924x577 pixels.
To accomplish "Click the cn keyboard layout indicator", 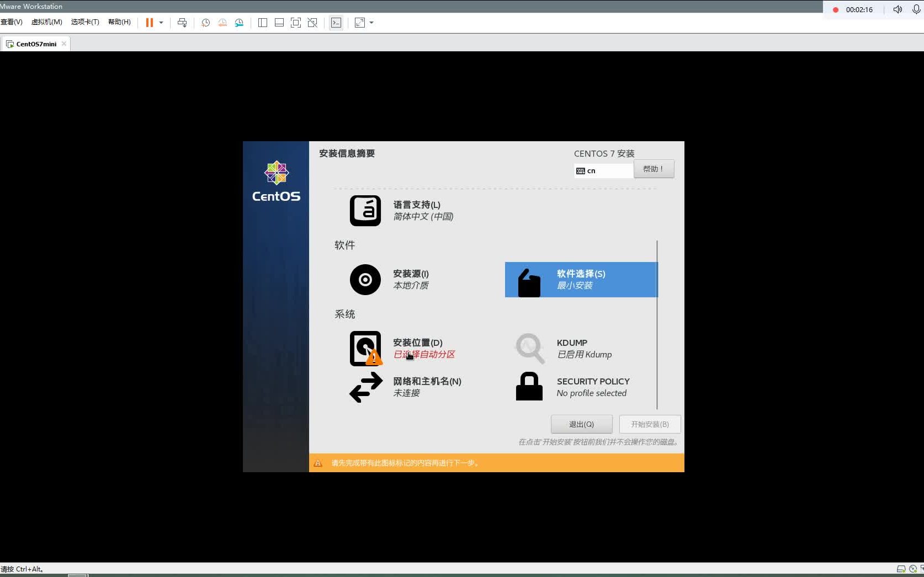I will (x=603, y=171).
